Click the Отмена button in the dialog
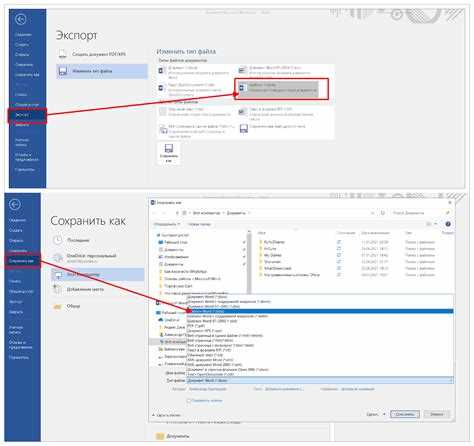 click(x=436, y=414)
